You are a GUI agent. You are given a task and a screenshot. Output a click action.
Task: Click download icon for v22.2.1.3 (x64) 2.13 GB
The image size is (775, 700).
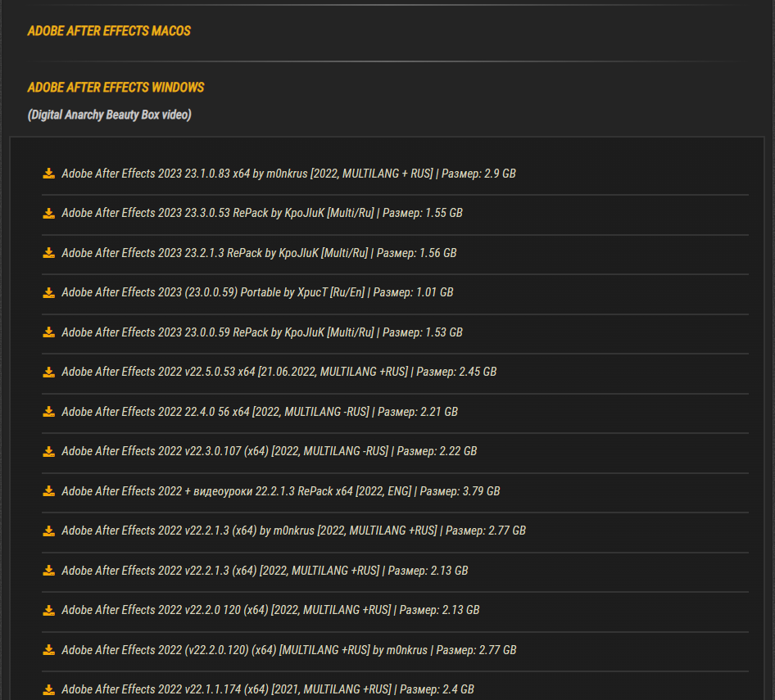click(x=48, y=571)
